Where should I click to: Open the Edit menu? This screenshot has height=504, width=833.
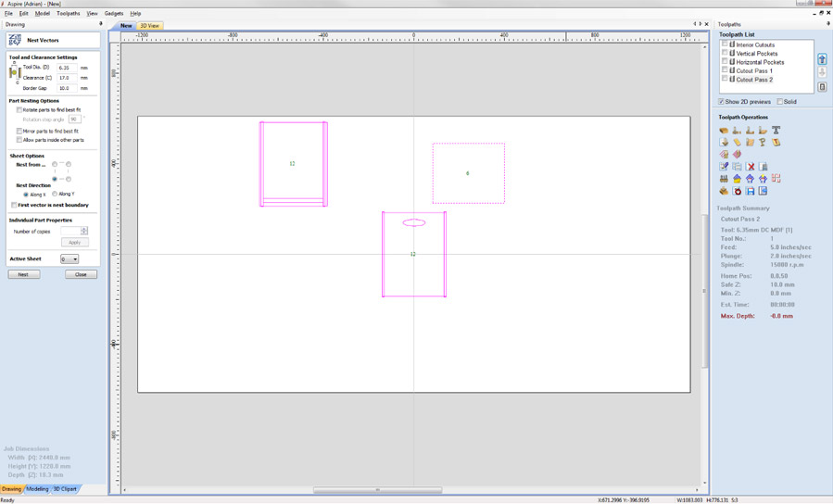coord(24,13)
